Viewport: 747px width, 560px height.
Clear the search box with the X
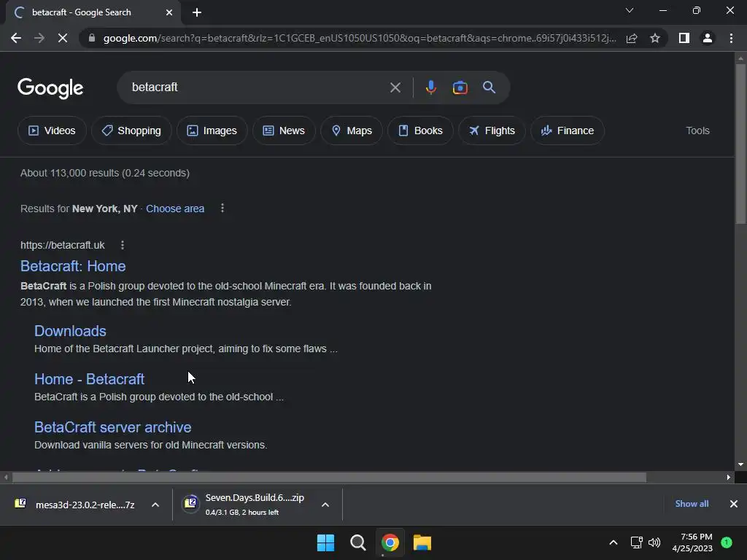coord(395,87)
